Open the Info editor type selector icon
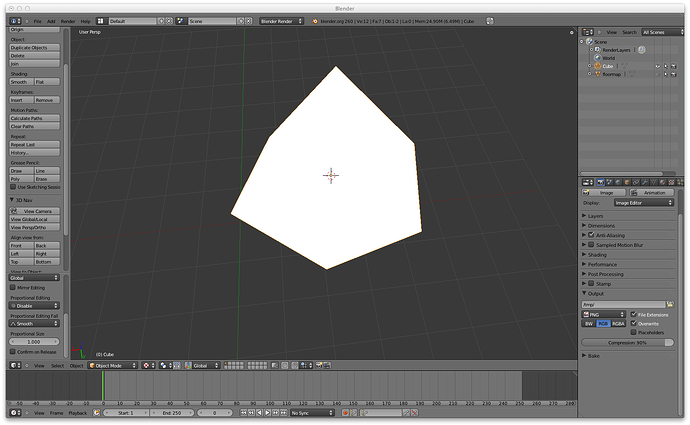This screenshot has width=690, height=425. pos(15,21)
